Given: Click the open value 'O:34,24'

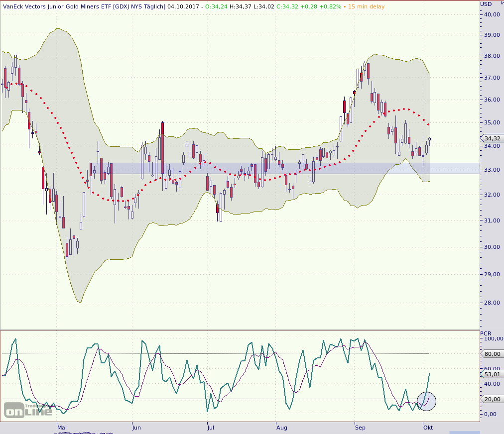Looking at the screenshot, I should 217,6.
